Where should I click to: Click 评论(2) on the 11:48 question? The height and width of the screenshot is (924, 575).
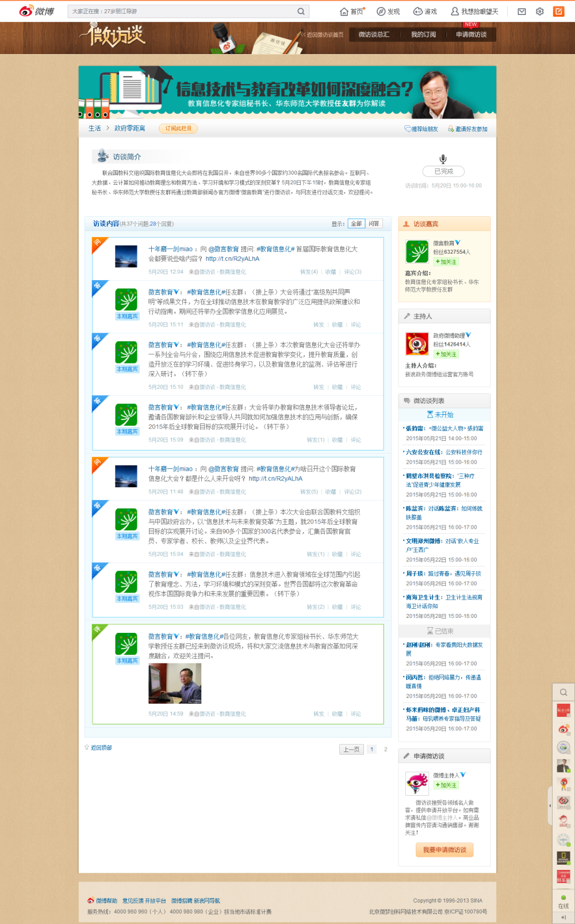352,491
